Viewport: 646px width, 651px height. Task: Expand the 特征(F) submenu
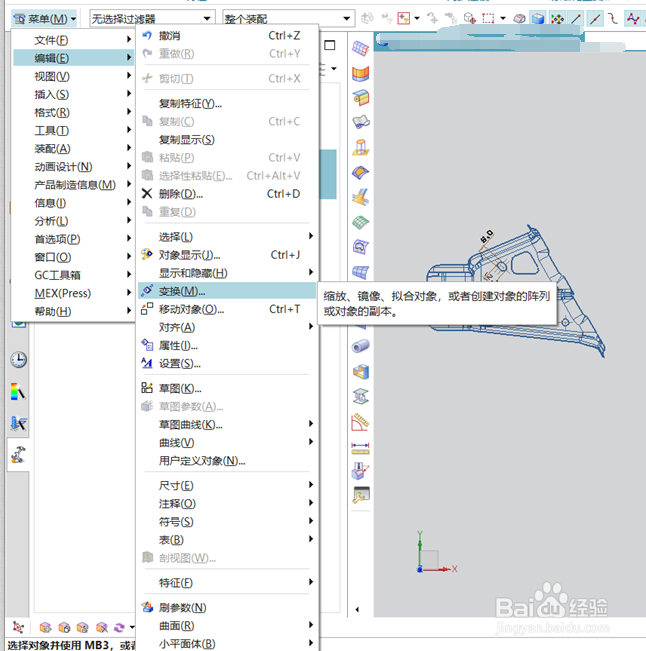tap(227, 582)
